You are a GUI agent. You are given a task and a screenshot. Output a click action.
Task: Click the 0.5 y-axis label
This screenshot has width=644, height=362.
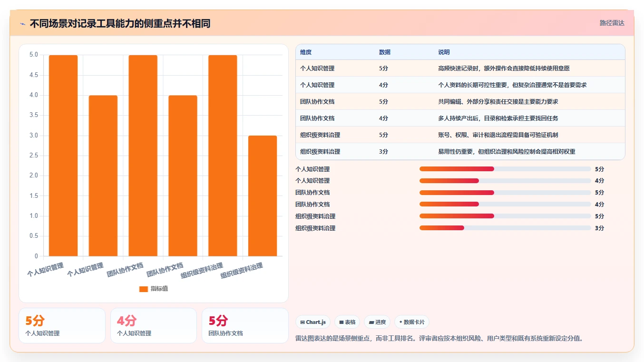(x=34, y=236)
